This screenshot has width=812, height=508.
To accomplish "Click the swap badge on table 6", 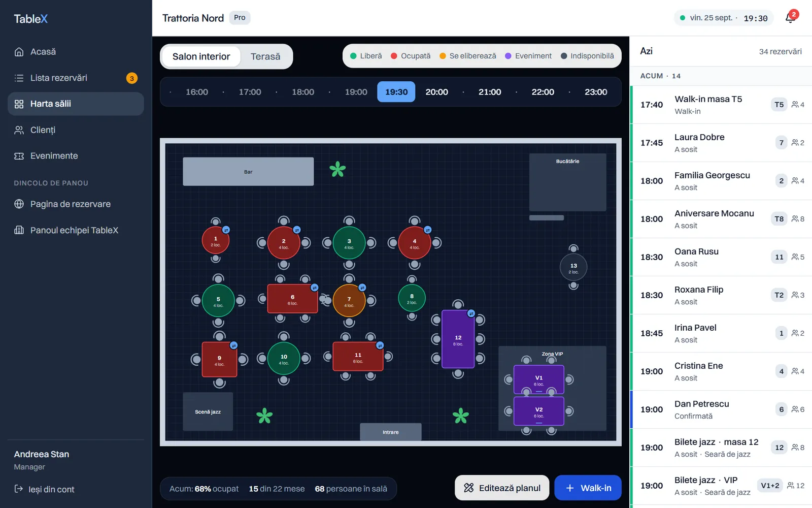I will point(314,288).
